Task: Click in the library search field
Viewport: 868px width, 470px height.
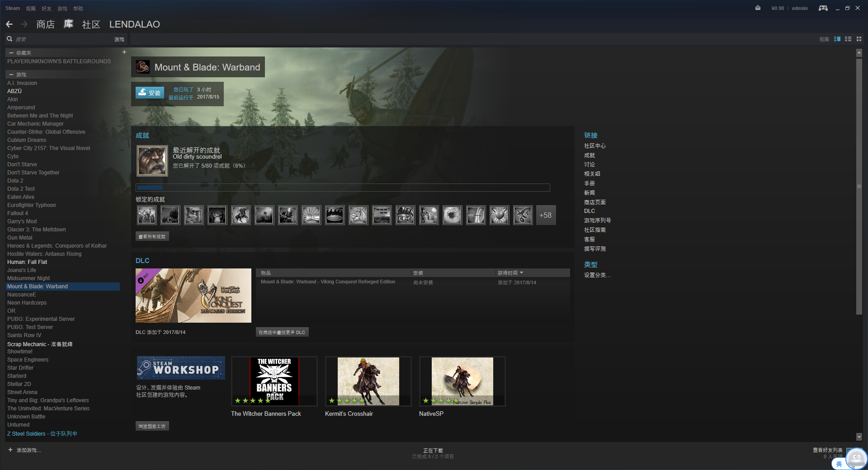Action: (x=63, y=39)
